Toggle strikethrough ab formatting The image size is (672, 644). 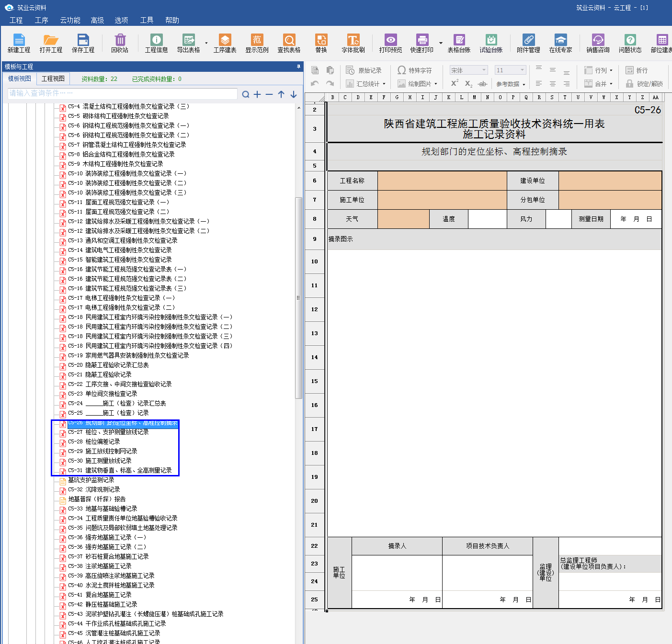click(483, 84)
